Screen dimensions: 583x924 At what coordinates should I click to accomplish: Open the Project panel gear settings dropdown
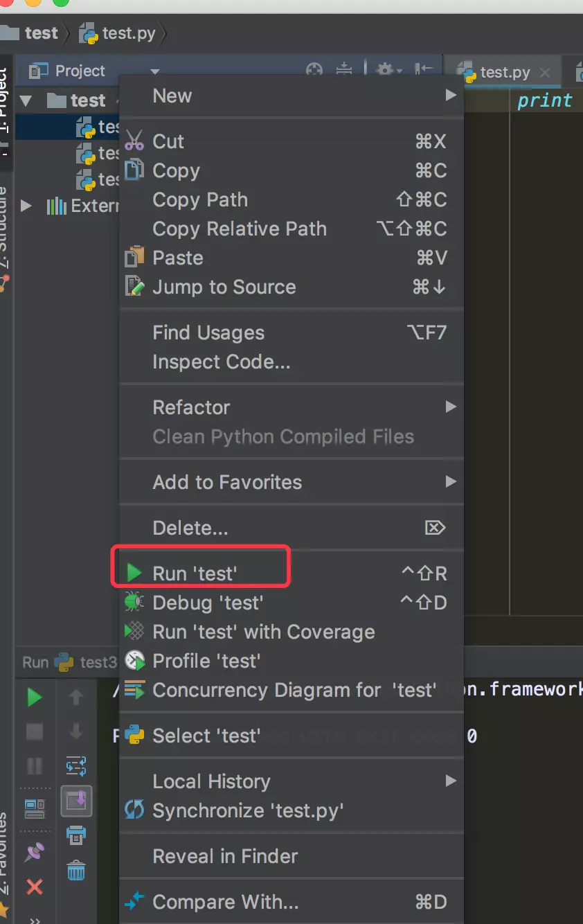tap(388, 71)
